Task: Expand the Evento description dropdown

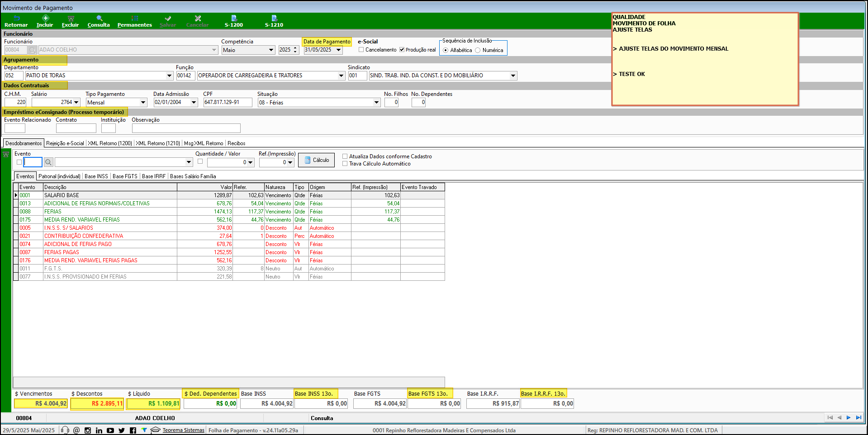Action: pos(189,162)
